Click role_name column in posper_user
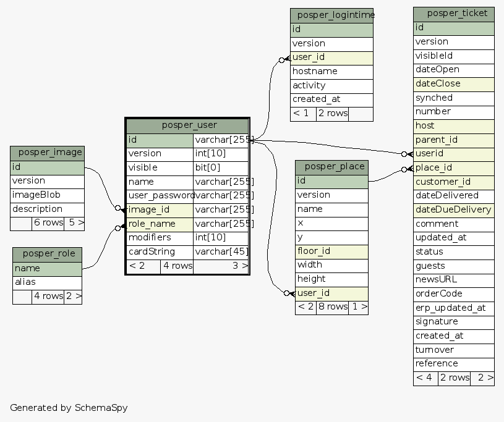 coord(160,224)
